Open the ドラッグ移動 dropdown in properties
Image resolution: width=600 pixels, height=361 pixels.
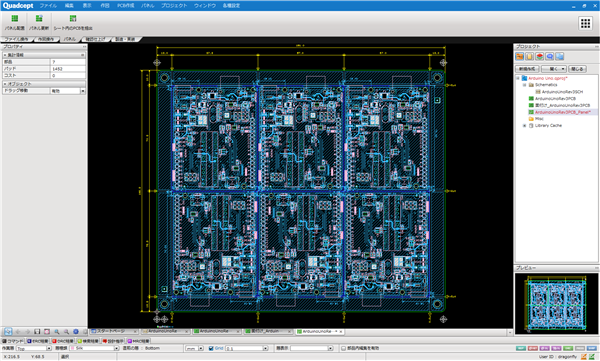pos(83,91)
